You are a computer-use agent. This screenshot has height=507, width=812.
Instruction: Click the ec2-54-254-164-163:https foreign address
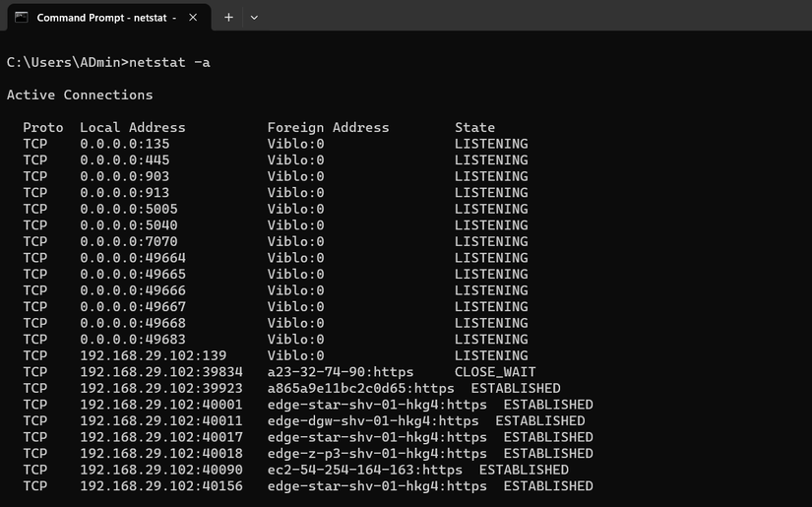tap(365, 470)
